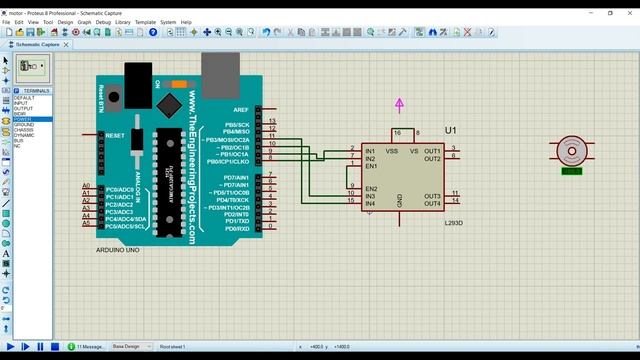The width and height of the screenshot is (640, 360).
Task: Select the Component mode tool
Action: click(x=6, y=70)
